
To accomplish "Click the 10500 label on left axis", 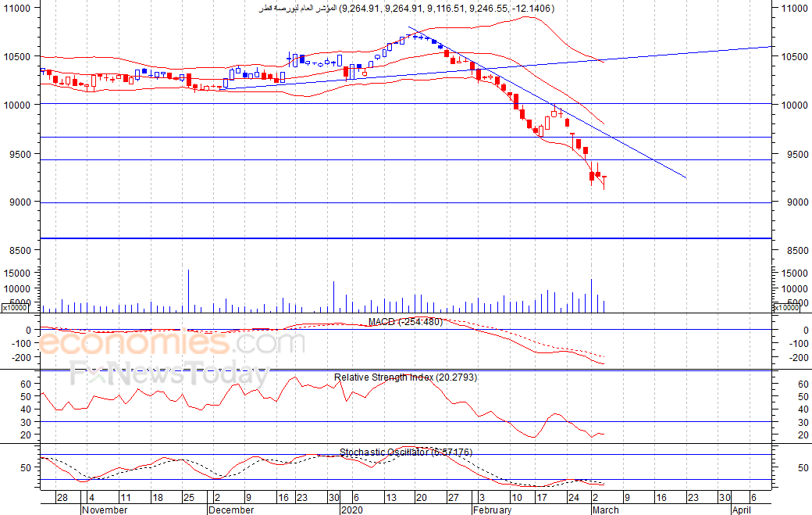I will click(x=16, y=56).
